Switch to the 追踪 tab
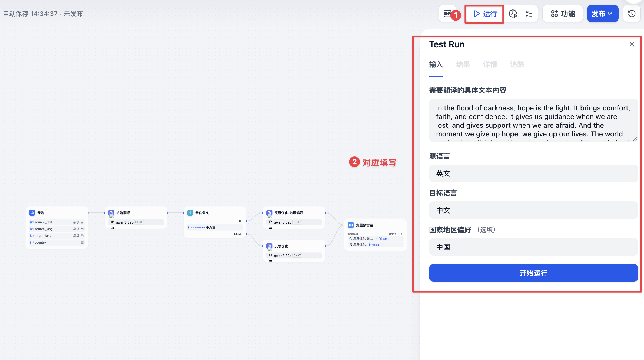Screen dimensions: 644x360 point(517,64)
